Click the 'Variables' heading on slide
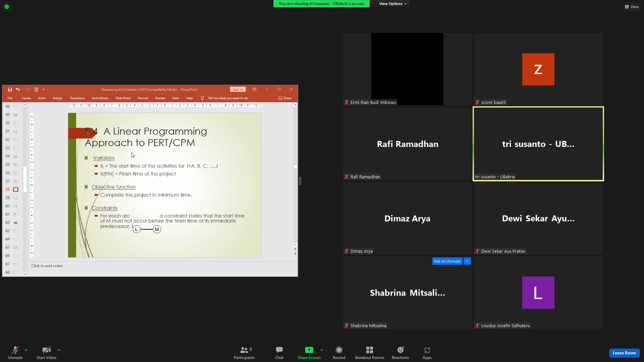The height and width of the screenshot is (362, 644). point(104,158)
